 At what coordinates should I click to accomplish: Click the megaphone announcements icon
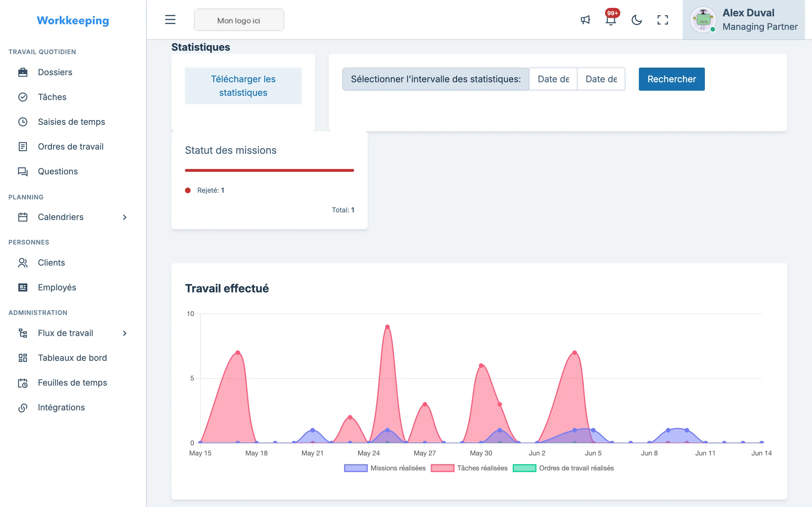coord(585,20)
